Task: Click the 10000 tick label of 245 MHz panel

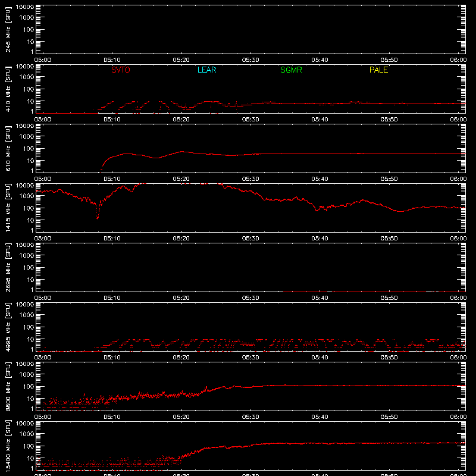Action: point(25,7)
